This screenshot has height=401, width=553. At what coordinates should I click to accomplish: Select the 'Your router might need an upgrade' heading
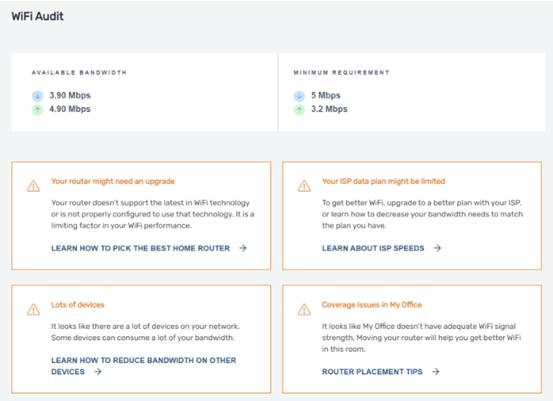[113, 181]
